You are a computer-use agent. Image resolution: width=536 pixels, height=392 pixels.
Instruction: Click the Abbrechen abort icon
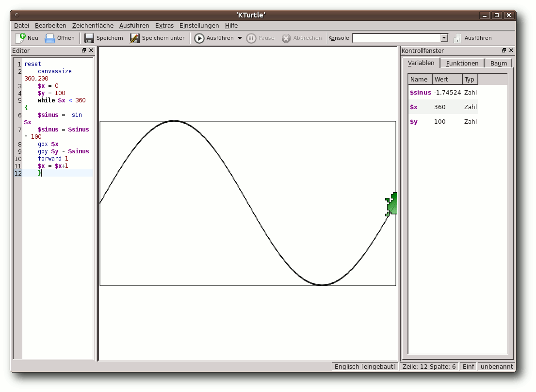pos(286,38)
